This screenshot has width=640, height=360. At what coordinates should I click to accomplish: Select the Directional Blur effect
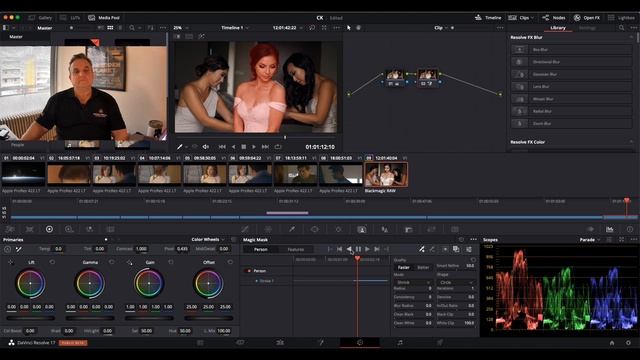click(571, 62)
